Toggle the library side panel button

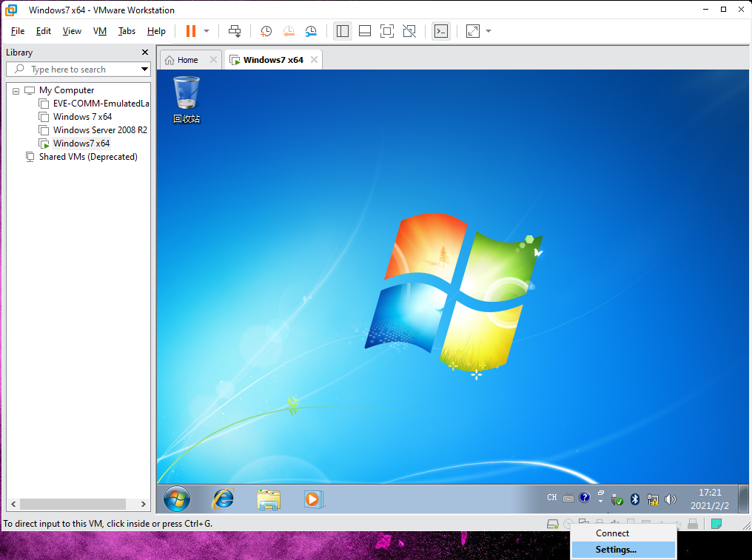click(x=343, y=31)
